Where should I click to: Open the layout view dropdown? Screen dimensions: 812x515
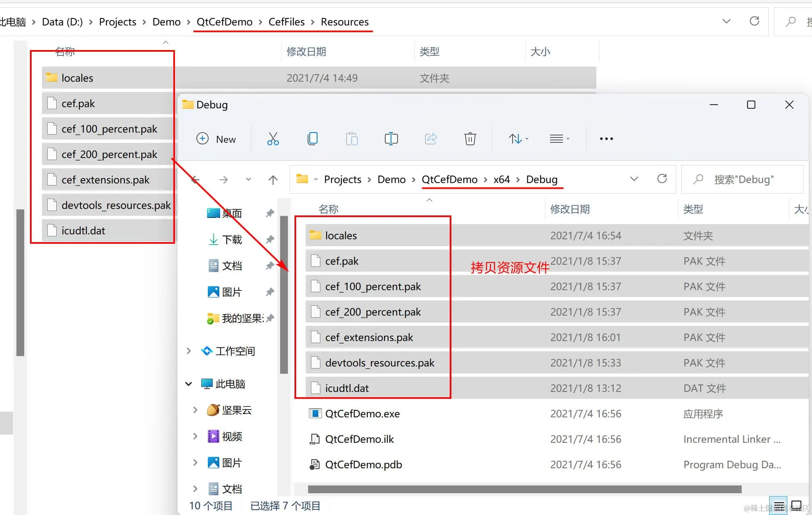(559, 139)
